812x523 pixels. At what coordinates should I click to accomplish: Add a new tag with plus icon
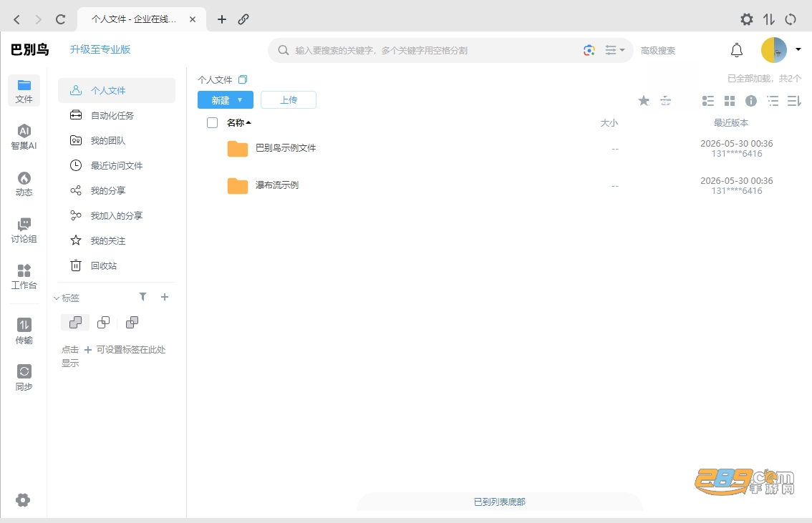(x=165, y=297)
